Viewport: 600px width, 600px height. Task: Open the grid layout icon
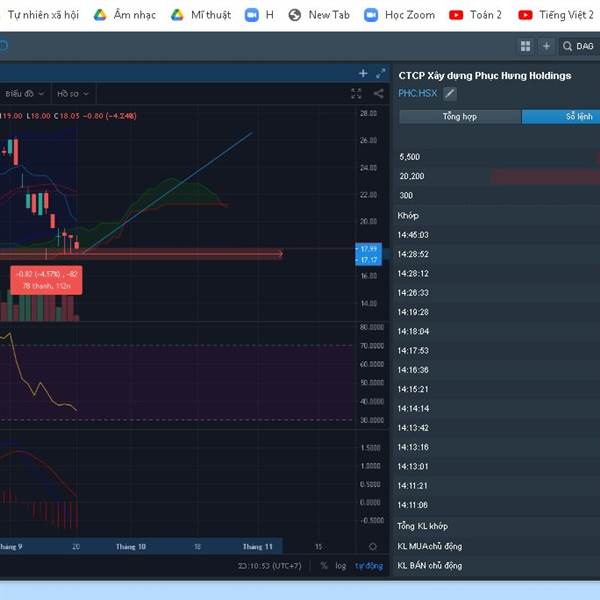pyautogui.click(x=526, y=46)
